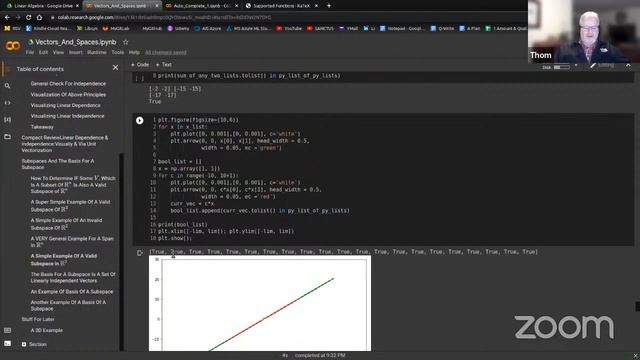Image resolution: width=640 pixels, height=360 pixels.
Task: Go to Visualization Of Above Principles section
Action: [x=68, y=94]
